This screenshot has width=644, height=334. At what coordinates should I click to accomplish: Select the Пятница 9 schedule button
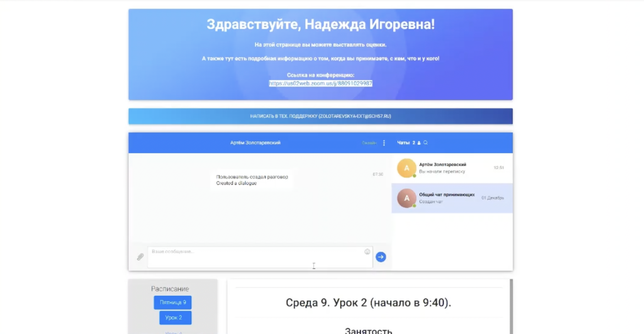coord(173,302)
